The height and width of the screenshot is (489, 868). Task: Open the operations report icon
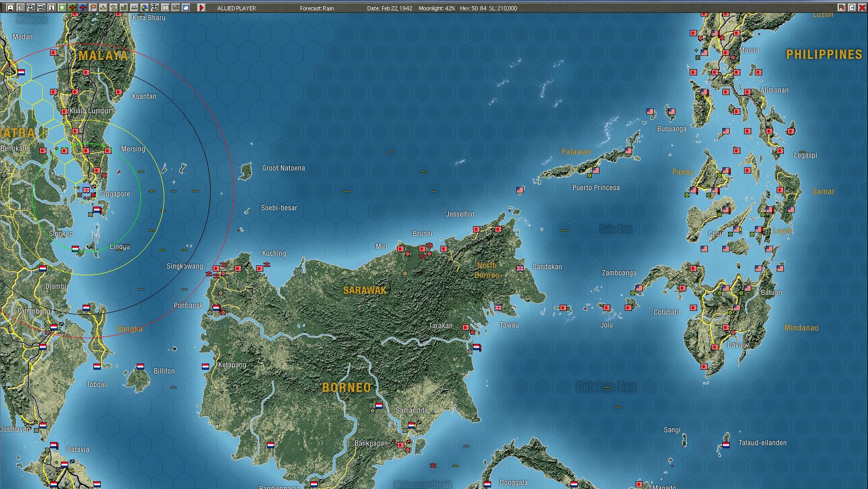(x=41, y=8)
